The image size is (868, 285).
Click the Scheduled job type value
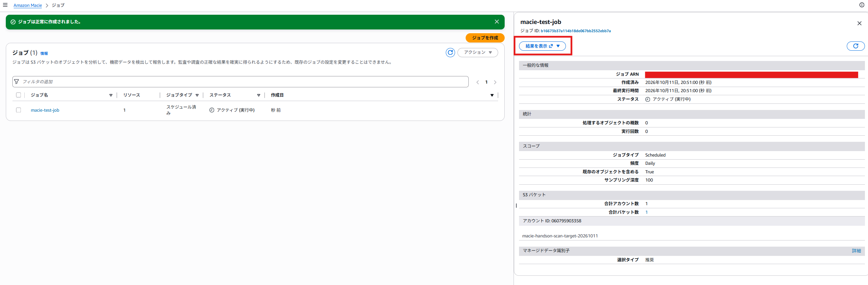pos(655,155)
